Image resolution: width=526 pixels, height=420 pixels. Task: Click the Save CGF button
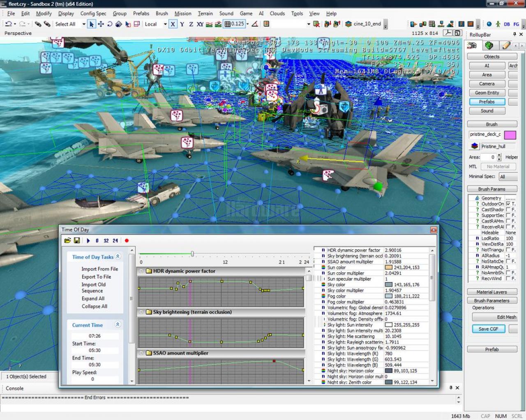click(x=488, y=329)
